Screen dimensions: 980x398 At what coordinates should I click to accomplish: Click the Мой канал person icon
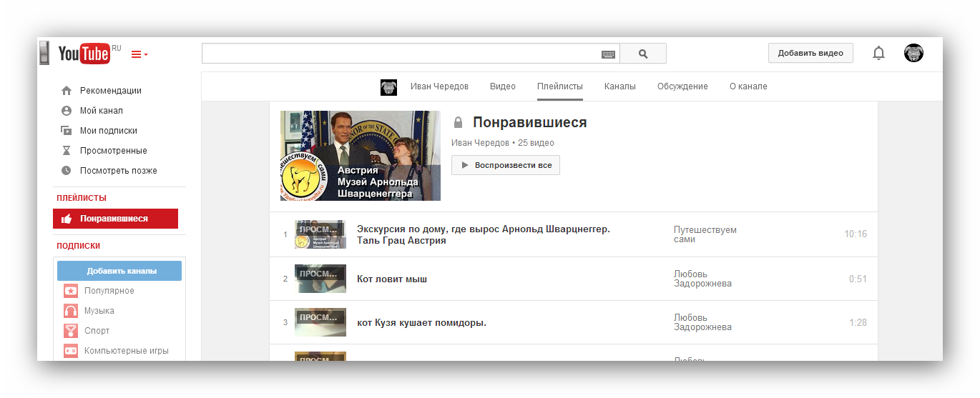[x=67, y=111]
